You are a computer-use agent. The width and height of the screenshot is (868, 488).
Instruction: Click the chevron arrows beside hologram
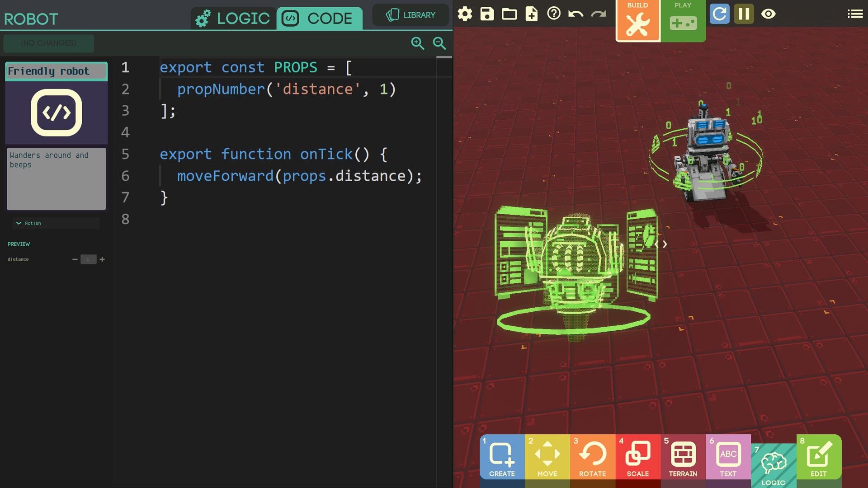point(661,244)
